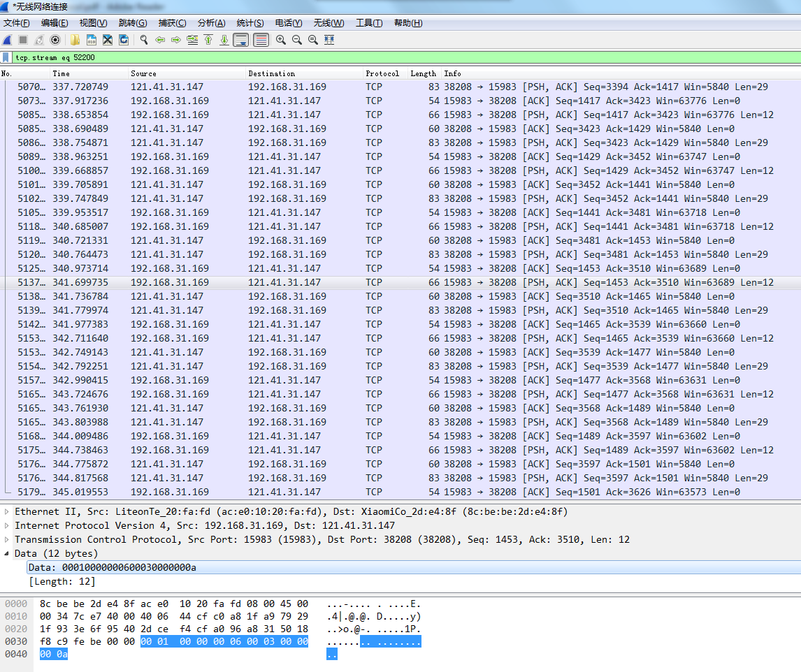This screenshot has width=801, height=672.
Task: Toggle packet list colorization
Action: coord(261,40)
